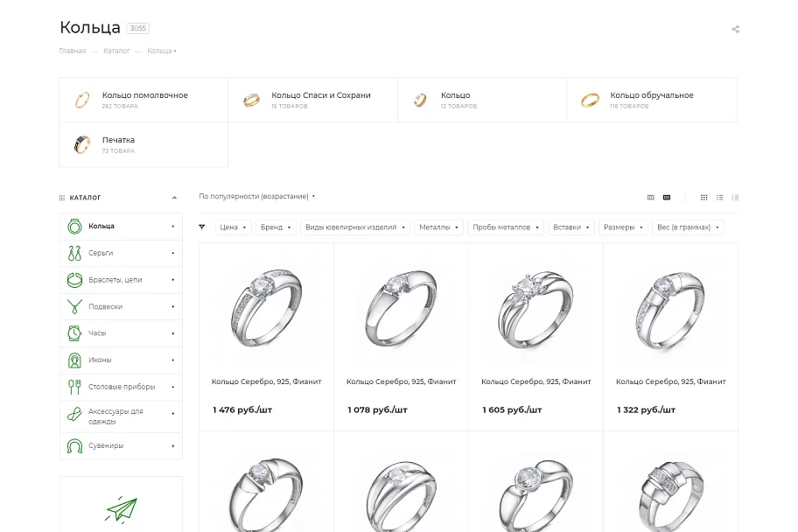Open sorting dropdown По популярности
This screenshot has height=532, width=798.
pyautogui.click(x=257, y=197)
